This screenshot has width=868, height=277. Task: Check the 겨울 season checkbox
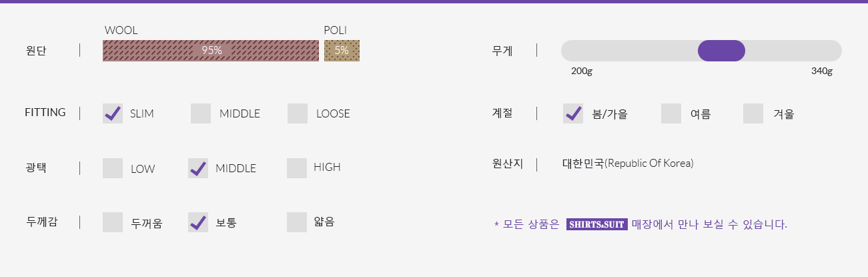point(753,113)
